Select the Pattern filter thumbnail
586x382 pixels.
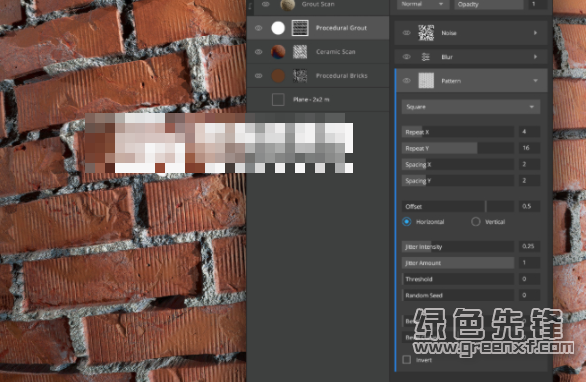[426, 81]
